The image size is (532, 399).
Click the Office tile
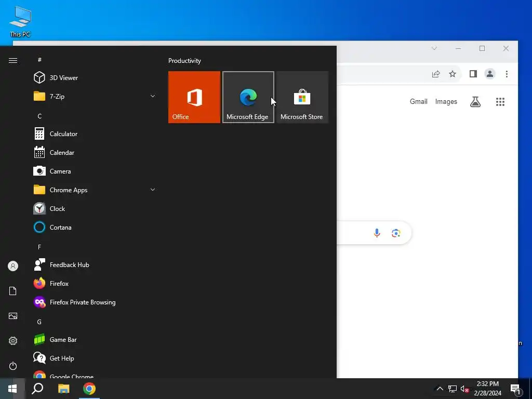194,97
